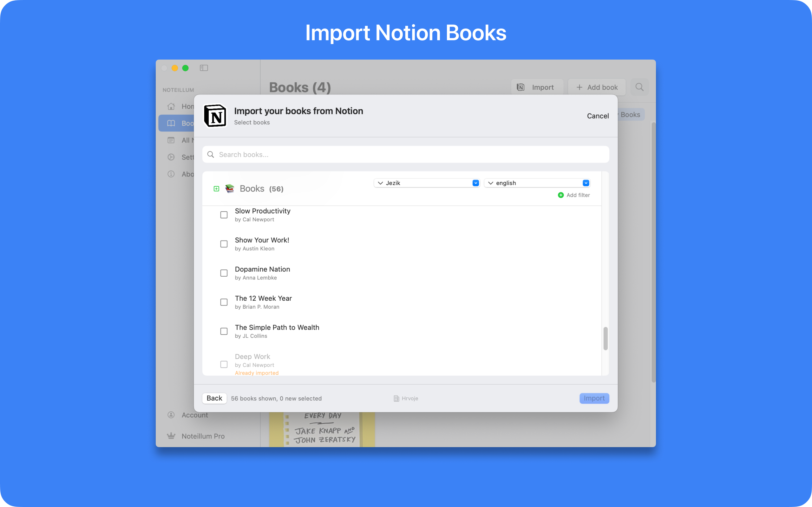The height and width of the screenshot is (507, 812).
Task: Open the Account sidebar item
Action: pos(195,415)
